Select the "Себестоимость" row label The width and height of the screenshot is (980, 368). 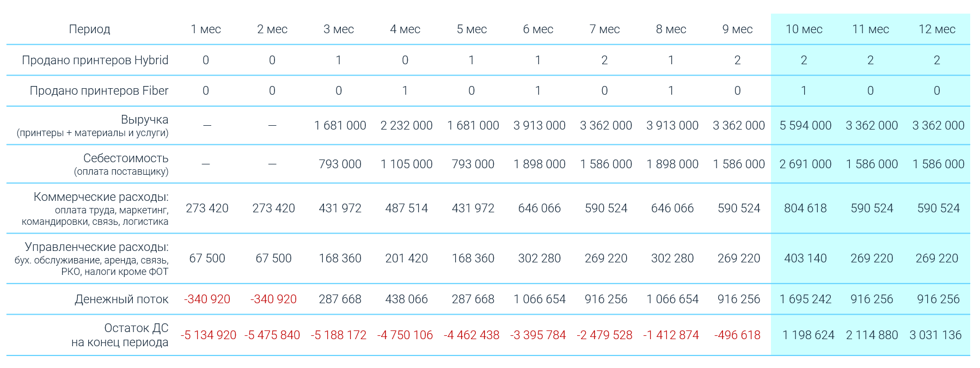tap(125, 158)
